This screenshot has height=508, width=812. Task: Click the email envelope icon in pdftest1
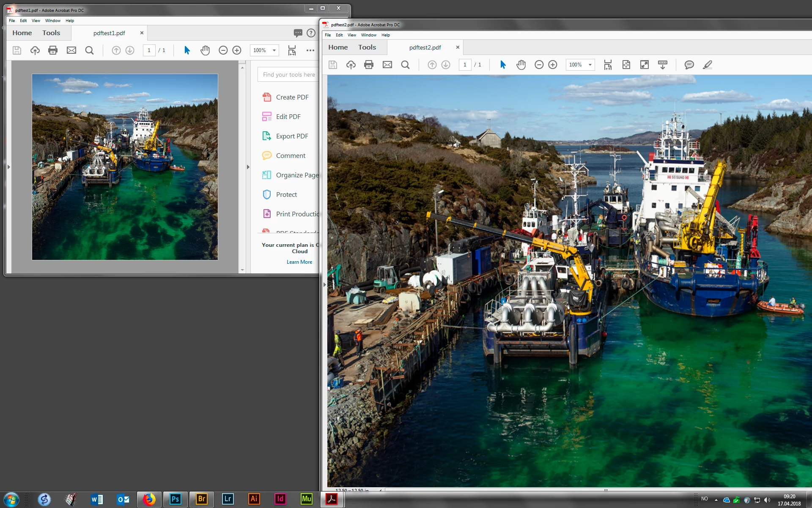71,50
